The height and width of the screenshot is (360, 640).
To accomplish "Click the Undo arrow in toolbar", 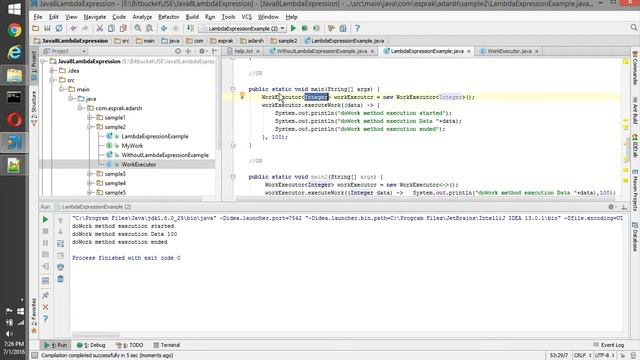I will click(73, 29).
